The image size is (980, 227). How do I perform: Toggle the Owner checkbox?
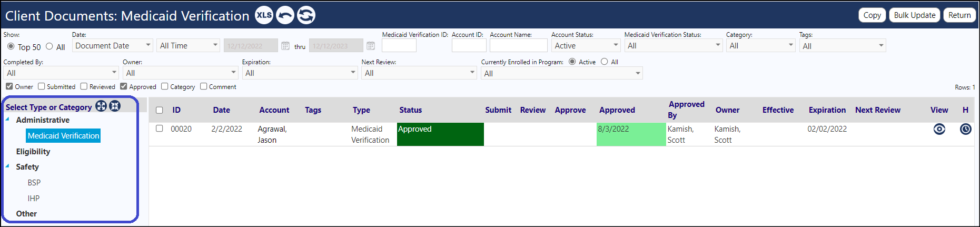click(x=9, y=86)
